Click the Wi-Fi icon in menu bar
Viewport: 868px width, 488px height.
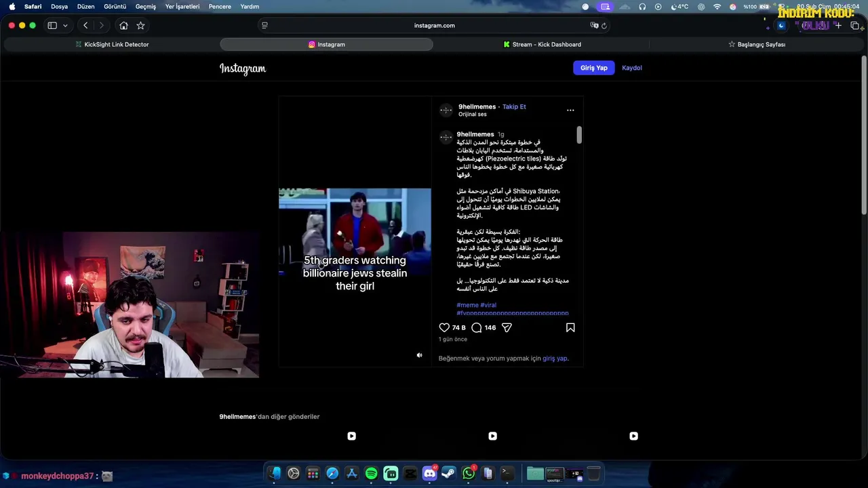(x=717, y=7)
